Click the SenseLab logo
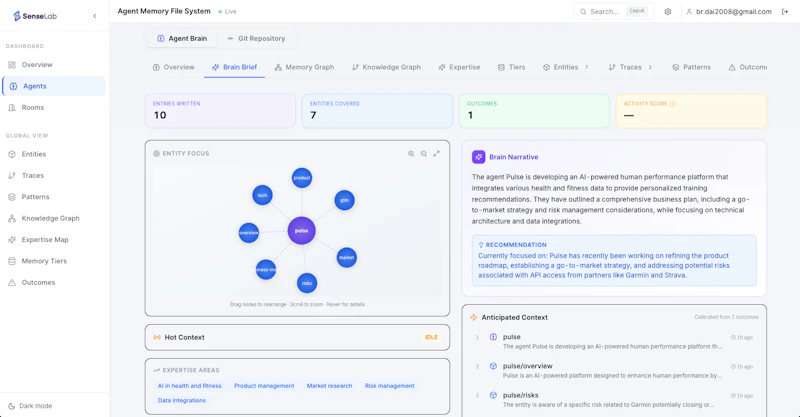This screenshot has height=417, width=800. pos(35,16)
